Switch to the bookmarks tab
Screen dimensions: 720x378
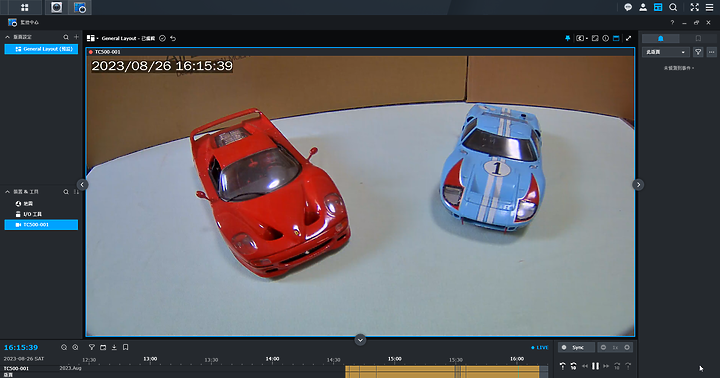pyautogui.click(x=698, y=39)
